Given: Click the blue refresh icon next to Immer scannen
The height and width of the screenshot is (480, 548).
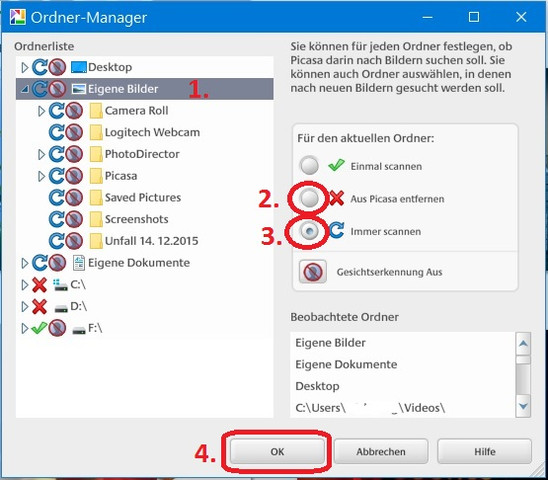Looking at the screenshot, I should (x=337, y=231).
